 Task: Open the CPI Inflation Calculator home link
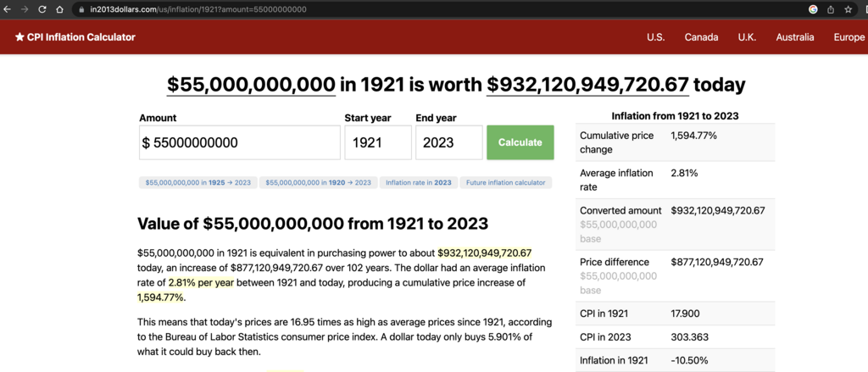tap(75, 37)
